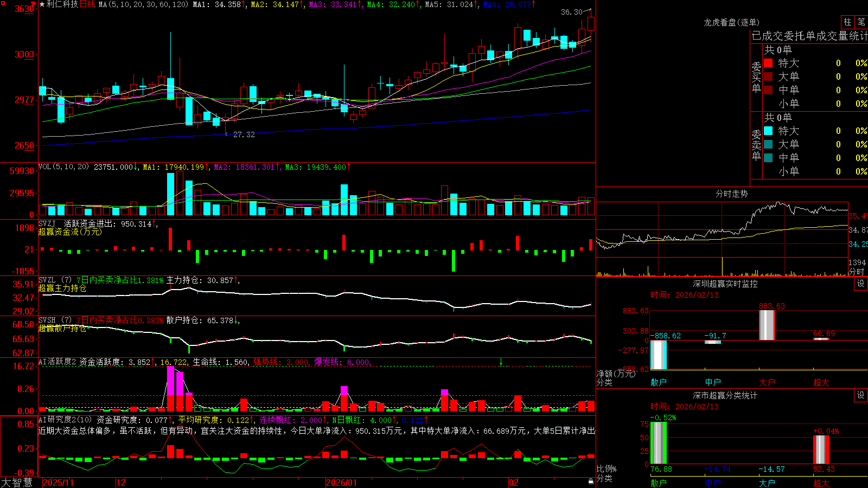Click 中户 label under 实时监控 chart
Image resolution: width=868 pixels, height=488 pixels.
pos(713,382)
